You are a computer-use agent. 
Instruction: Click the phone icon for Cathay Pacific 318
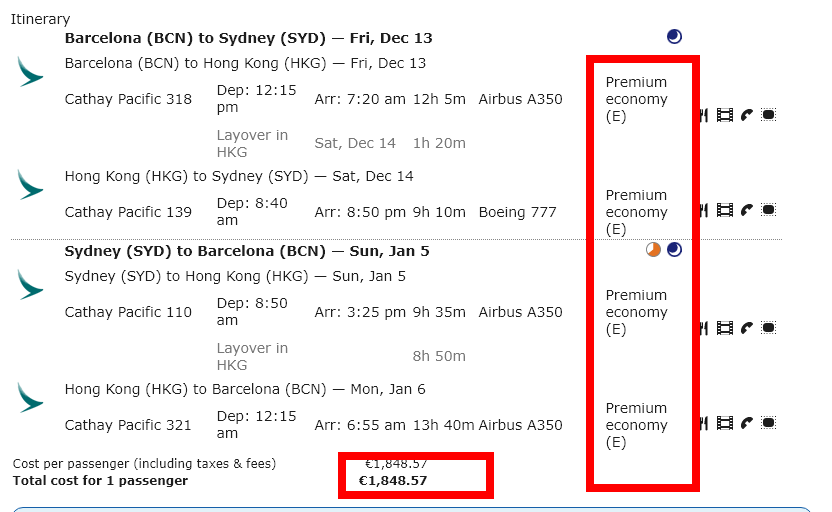tap(747, 115)
